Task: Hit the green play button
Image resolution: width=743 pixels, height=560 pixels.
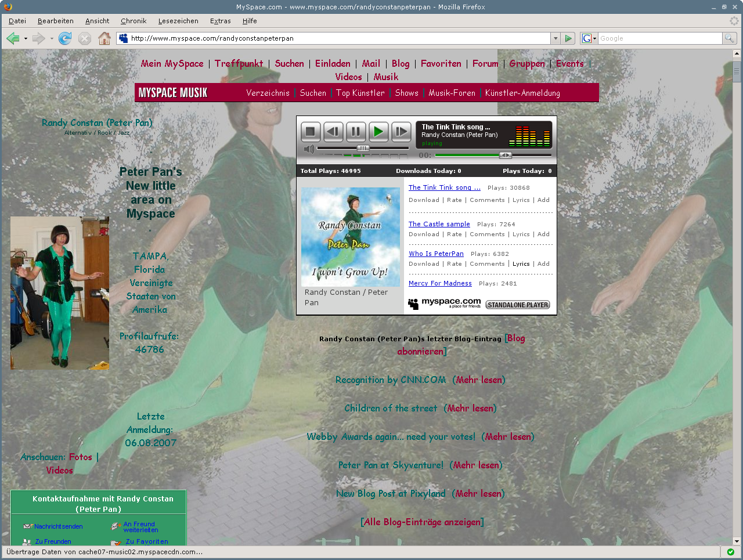Action: tap(378, 132)
